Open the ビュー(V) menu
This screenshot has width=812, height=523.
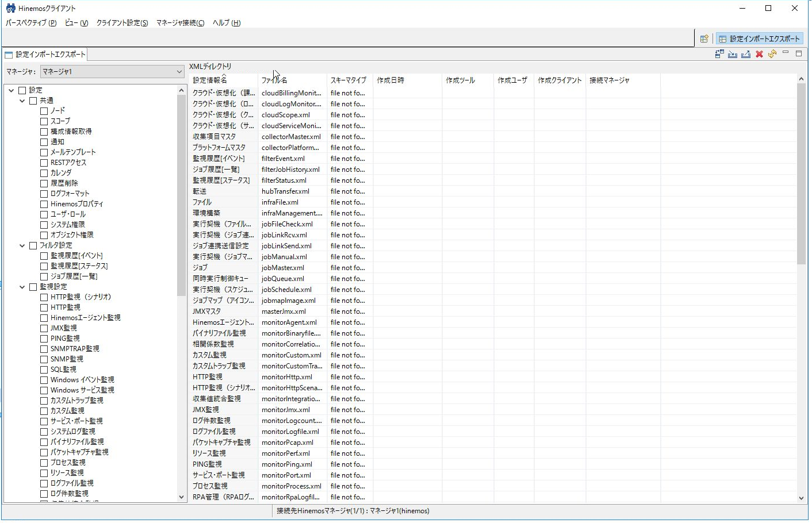coord(76,23)
